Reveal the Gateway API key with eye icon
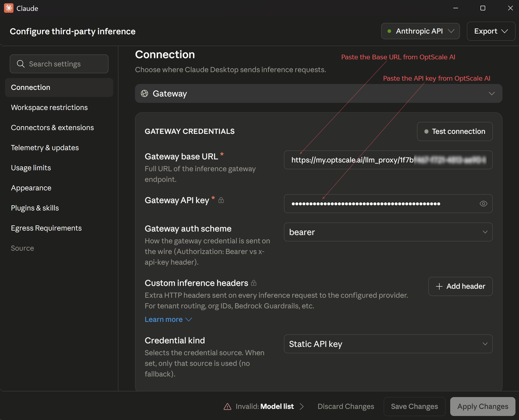519x420 pixels. click(x=484, y=204)
